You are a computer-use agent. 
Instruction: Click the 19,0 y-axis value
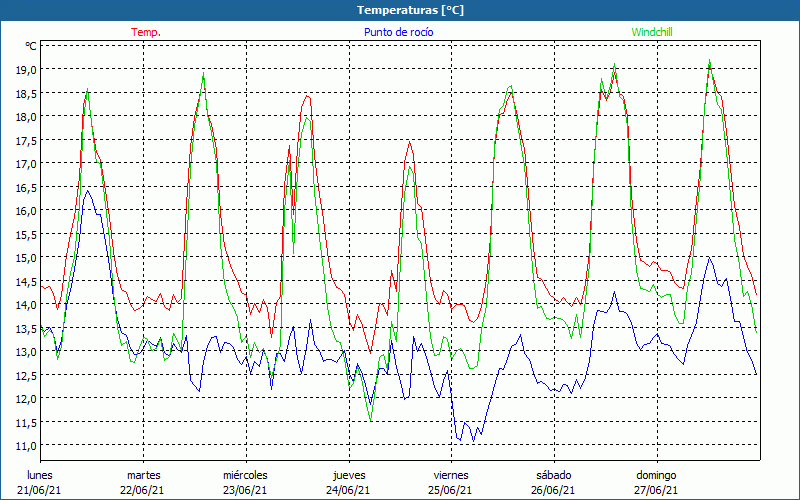click(26, 70)
